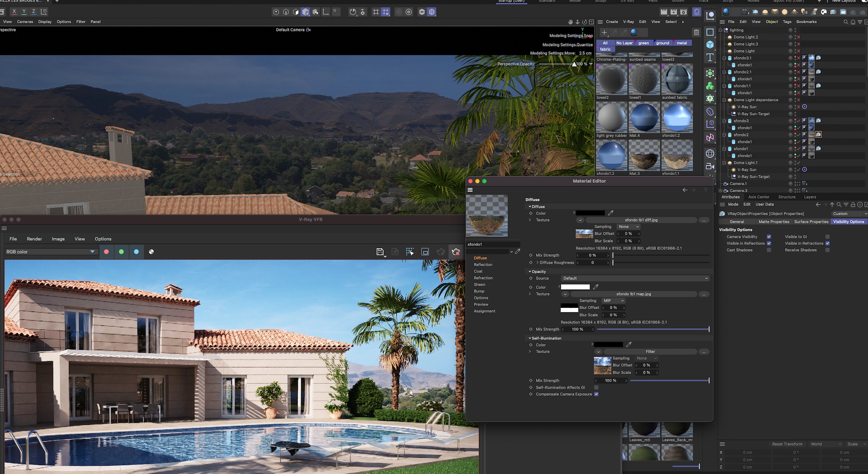The height and width of the screenshot is (474, 868).
Task: Open the Image menu in V-Ray VFB
Action: point(58,239)
